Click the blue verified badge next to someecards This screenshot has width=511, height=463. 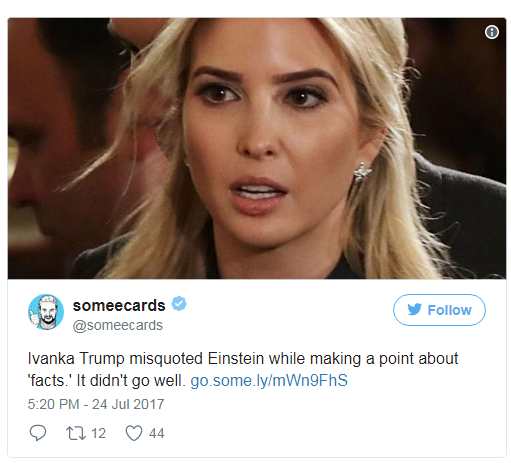179,304
